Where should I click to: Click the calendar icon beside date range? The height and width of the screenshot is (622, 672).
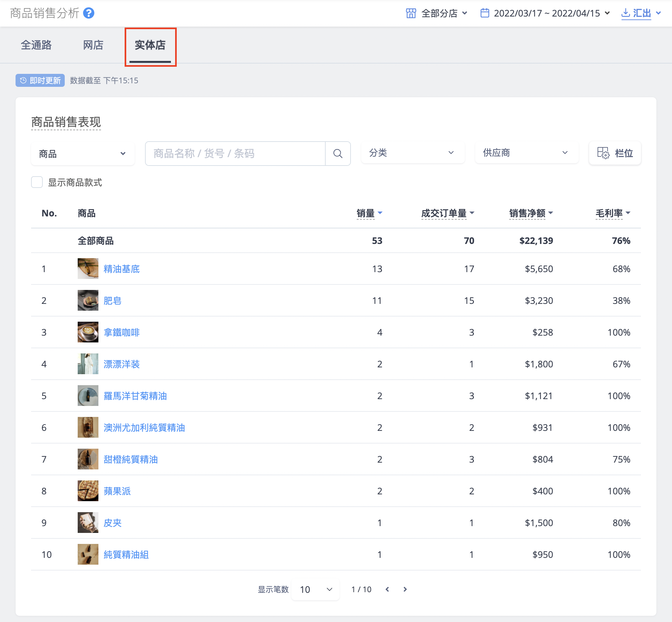click(485, 13)
